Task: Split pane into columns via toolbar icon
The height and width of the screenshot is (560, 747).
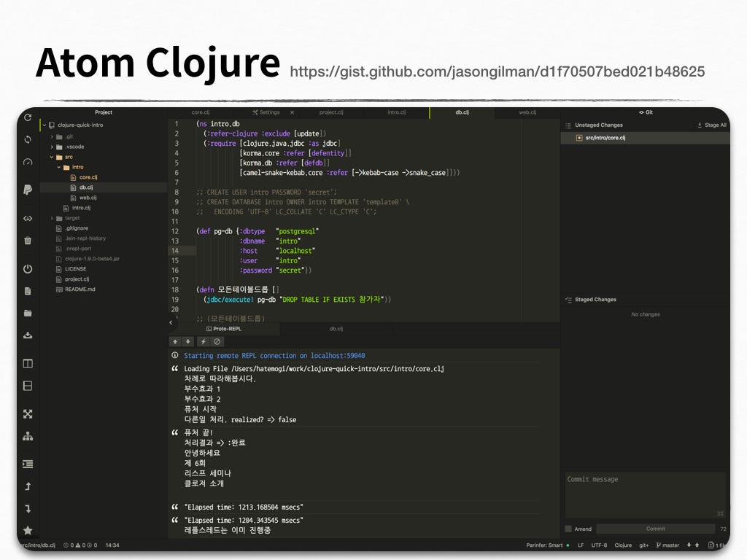Action: (28, 363)
